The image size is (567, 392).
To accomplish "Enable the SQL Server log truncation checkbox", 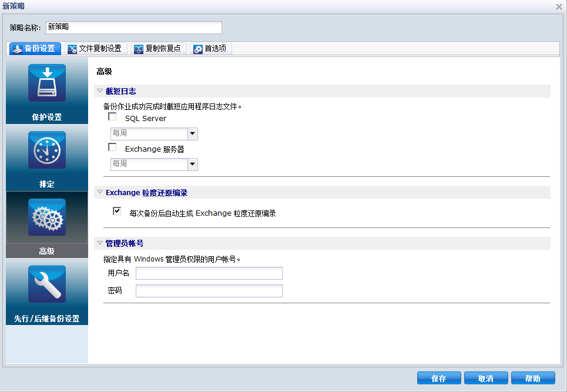I will click(112, 116).
